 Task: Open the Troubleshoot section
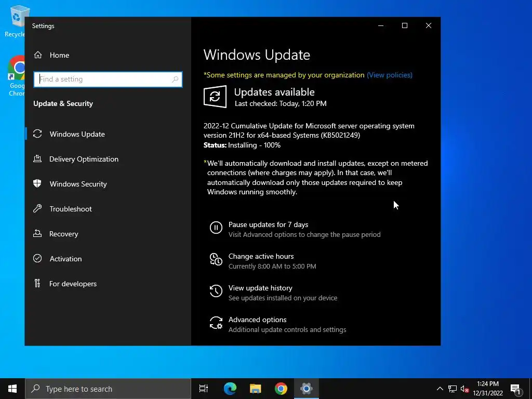[71, 209]
